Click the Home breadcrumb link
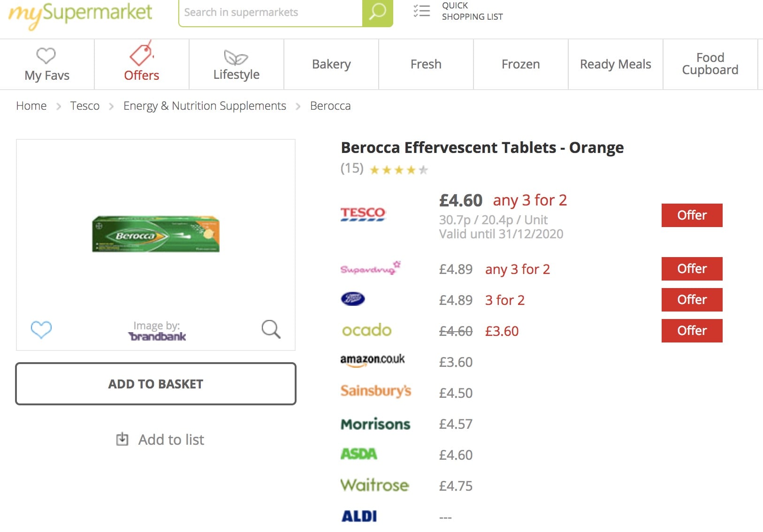This screenshot has height=532, width=763. coord(31,106)
